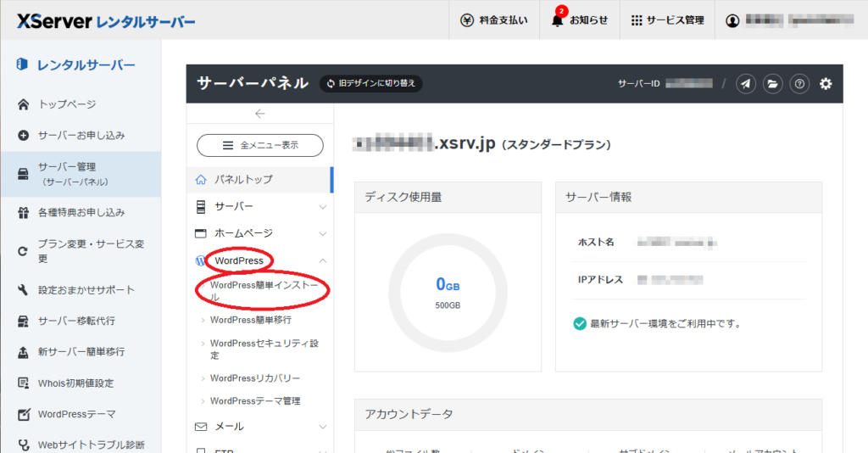Open サーバー移転代行 in sidebar
868x453 pixels.
(76, 321)
